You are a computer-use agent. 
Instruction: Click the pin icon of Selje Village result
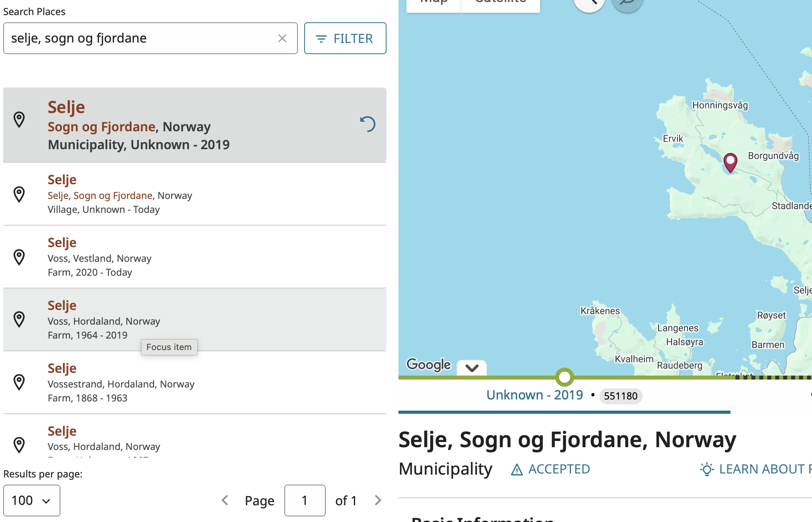[19, 194]
